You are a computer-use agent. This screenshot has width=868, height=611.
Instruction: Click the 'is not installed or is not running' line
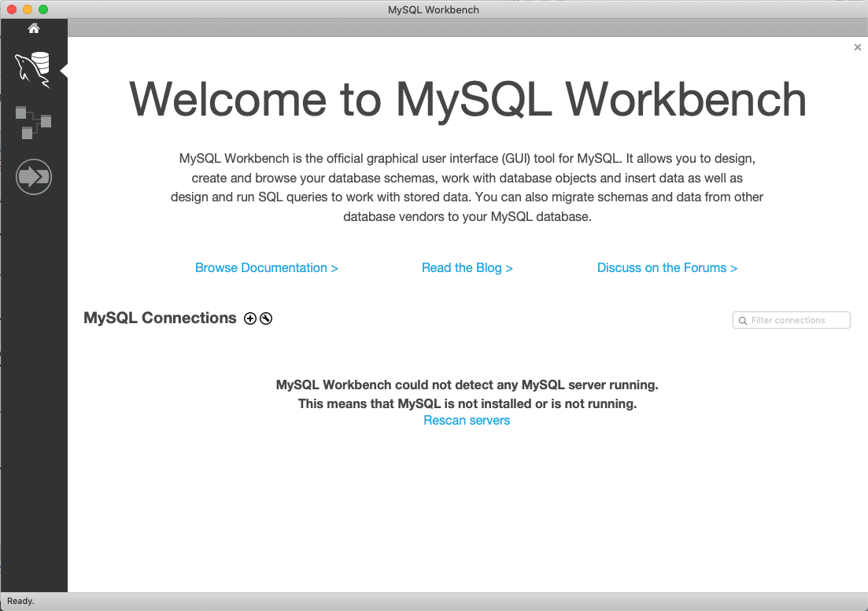coord(467,403)
